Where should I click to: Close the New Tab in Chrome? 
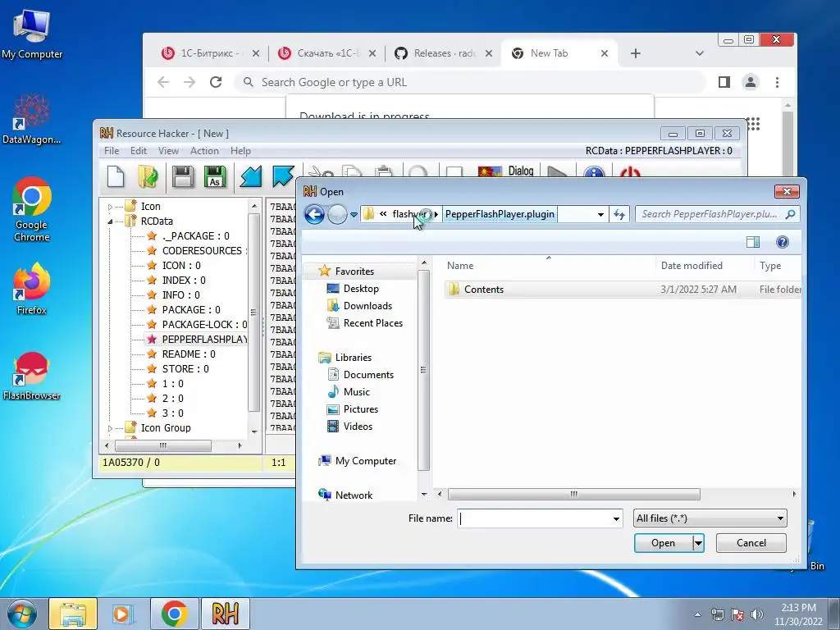pos(605,53)
